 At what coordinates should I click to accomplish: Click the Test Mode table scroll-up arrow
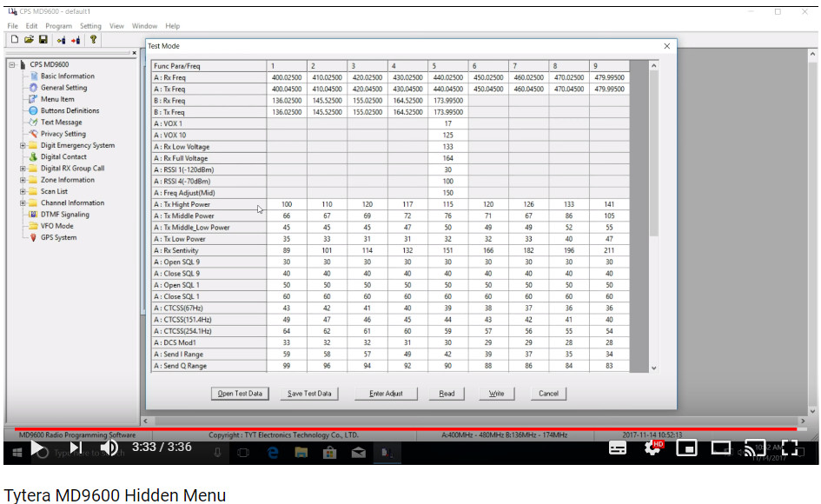click(x=653, y=65)
